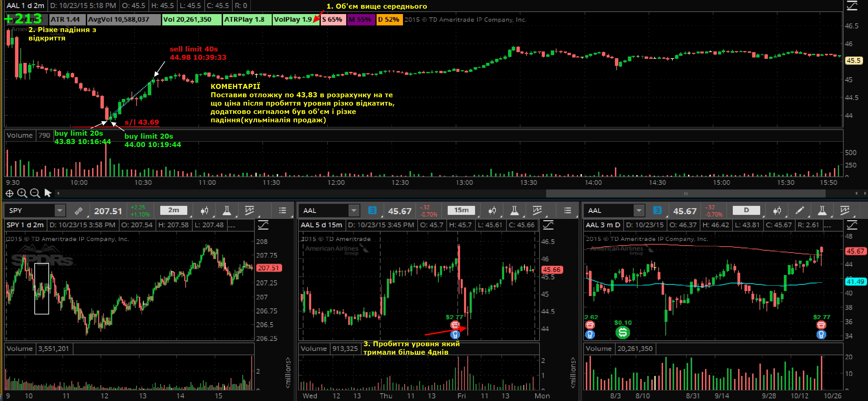This screenshot has width=868, height=401.
Task: Click the M 55% purple label
Action: tap(361, 20)
